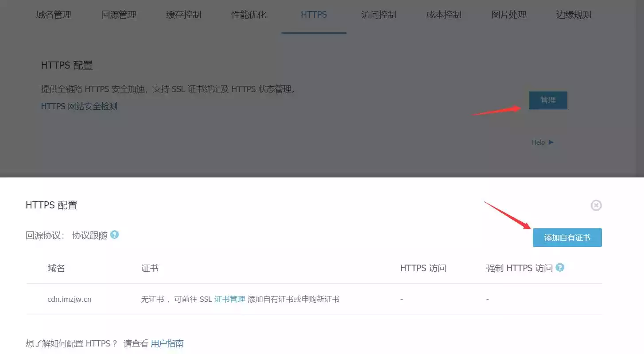The image size is (644, 354).
Task: Close the HTTPS 配置 dialog
Action: coord(596,205)
